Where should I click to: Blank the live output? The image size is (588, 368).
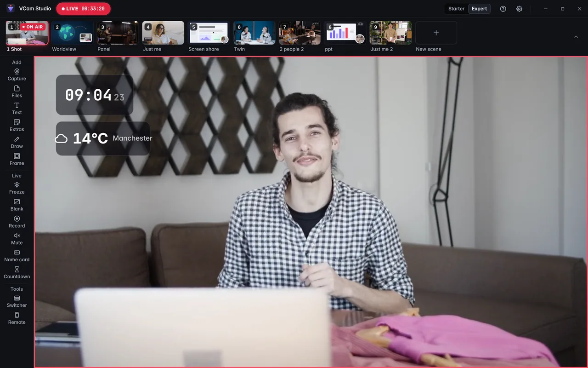click(17, 205)
